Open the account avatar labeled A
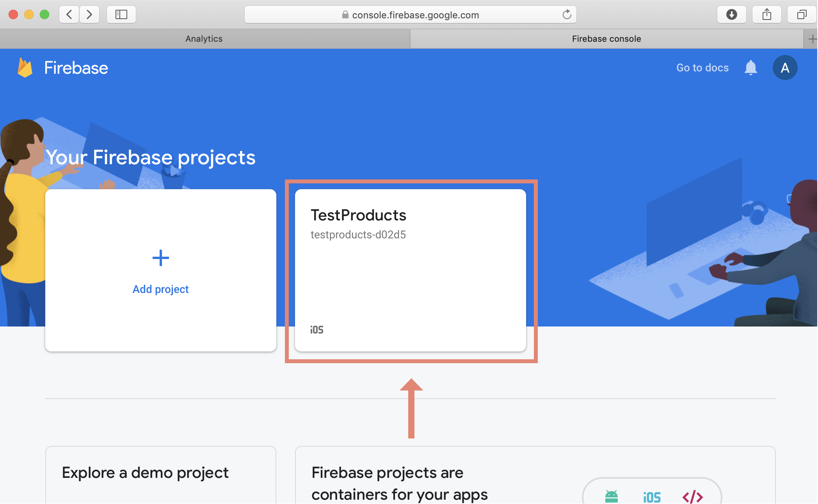Viewport: 818px width, 504px height. (785, 68)
